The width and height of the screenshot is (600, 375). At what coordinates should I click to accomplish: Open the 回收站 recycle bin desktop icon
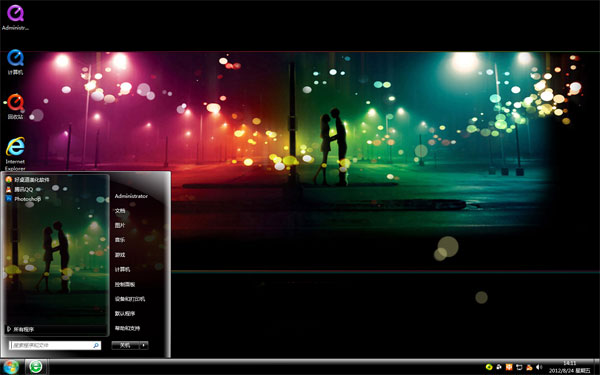coord(15,106)
